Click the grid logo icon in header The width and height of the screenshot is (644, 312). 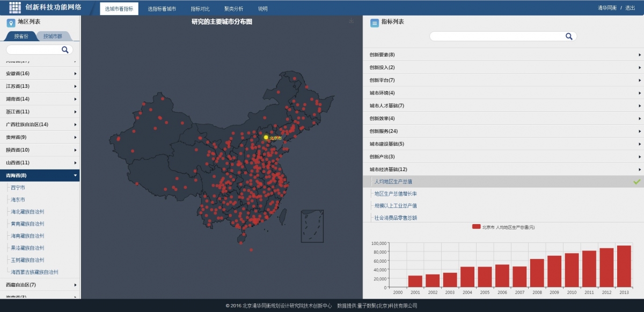coord(15,8)
